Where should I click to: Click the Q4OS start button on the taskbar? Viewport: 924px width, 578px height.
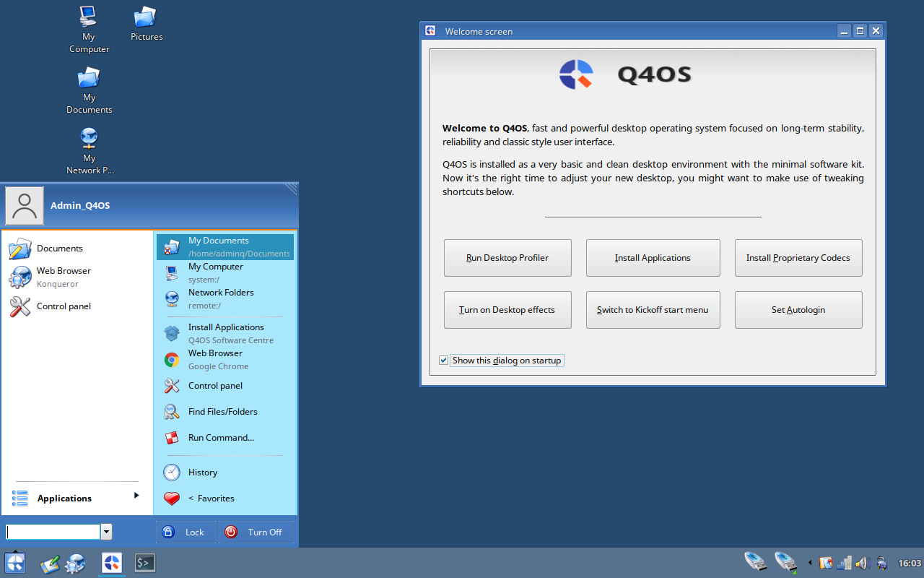click(15, 563)
